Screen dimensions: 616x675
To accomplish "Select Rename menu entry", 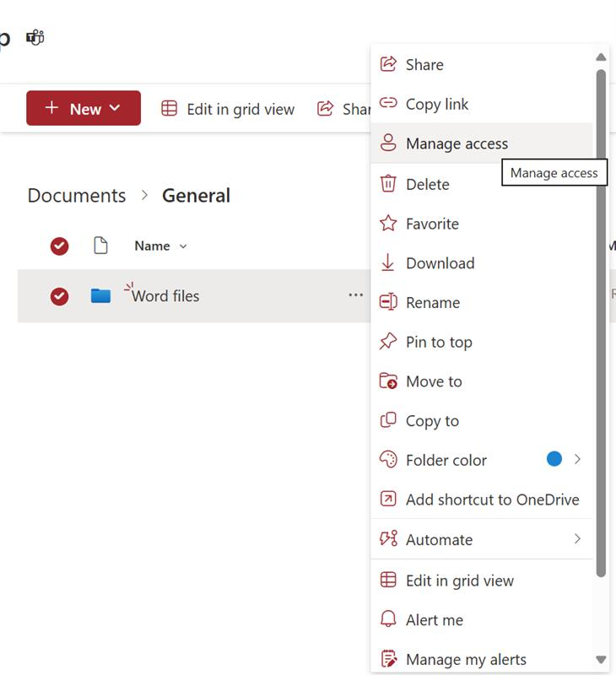I will (x=482, y=303).
